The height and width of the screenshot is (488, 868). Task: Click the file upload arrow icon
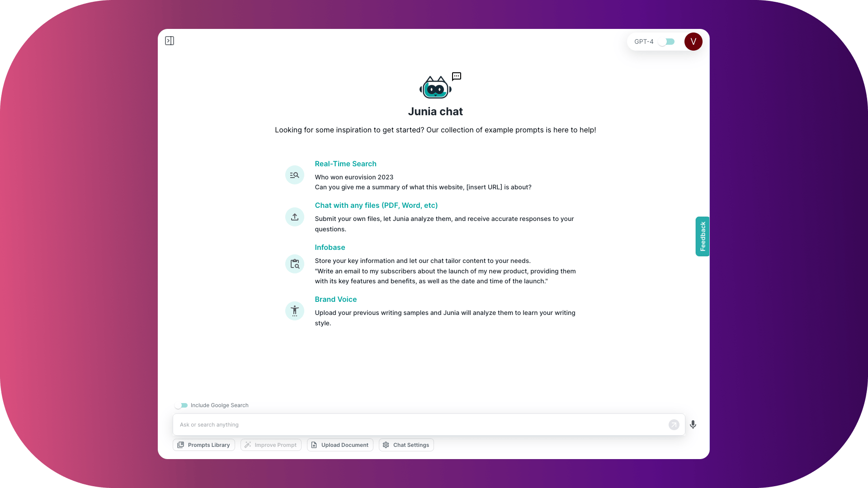295,217
